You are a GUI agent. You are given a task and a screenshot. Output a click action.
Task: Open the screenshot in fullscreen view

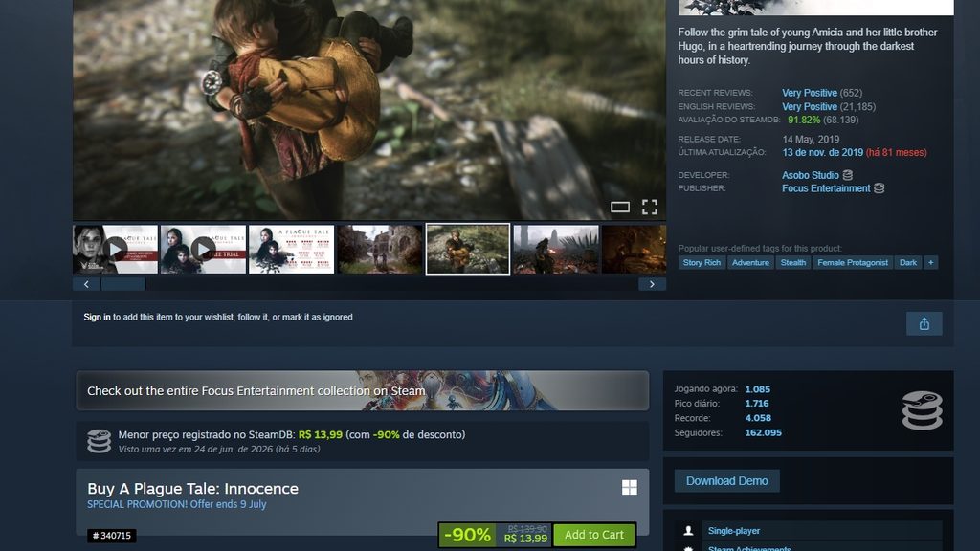click(x=650, y=207)
